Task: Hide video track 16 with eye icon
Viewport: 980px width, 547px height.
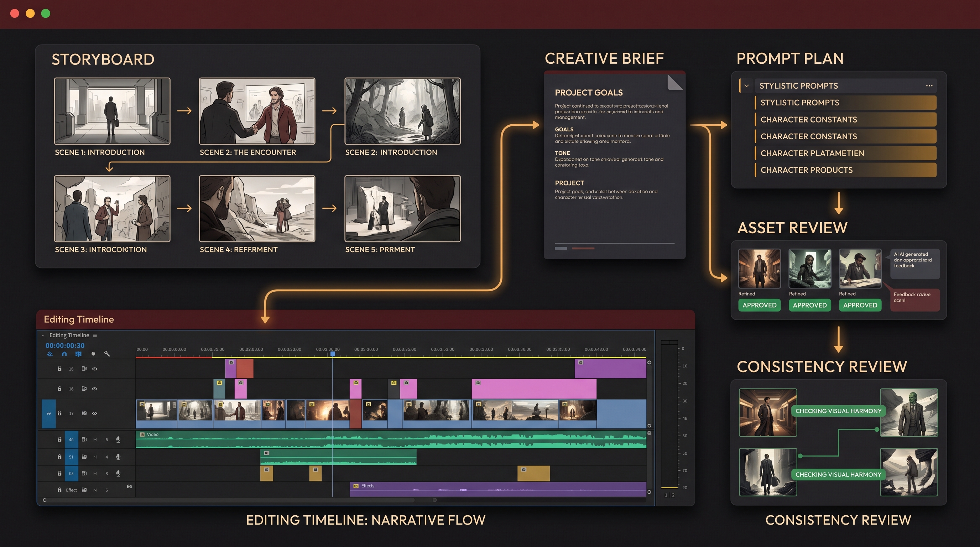Action: tap(95, 389)
